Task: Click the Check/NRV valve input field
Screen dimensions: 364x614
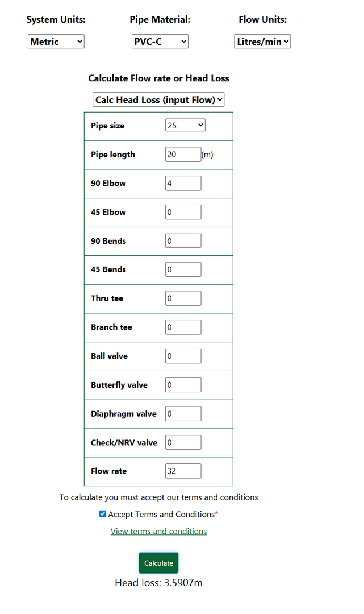Action: point(183,442)
